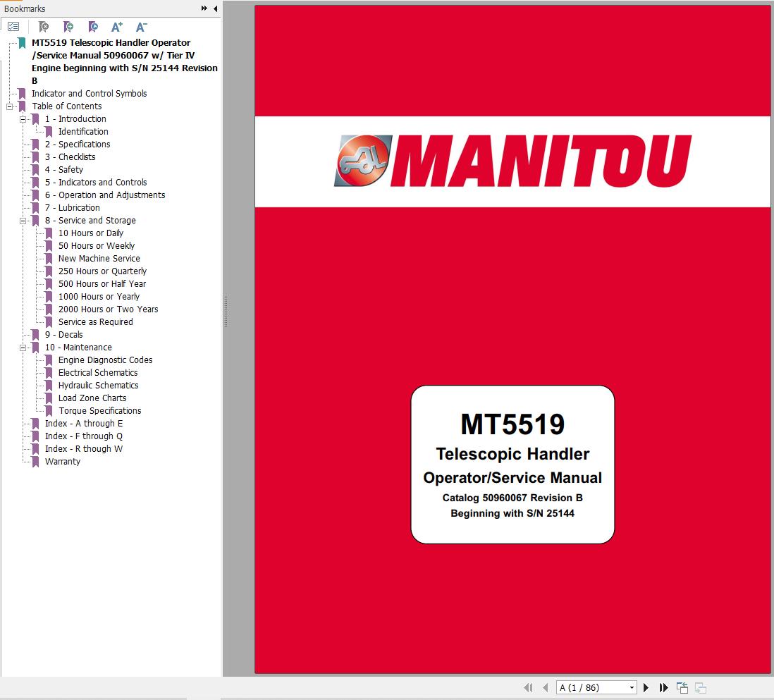Open the Warranty bookmark
The image size is (774, 700).
[x=62, y=461]
